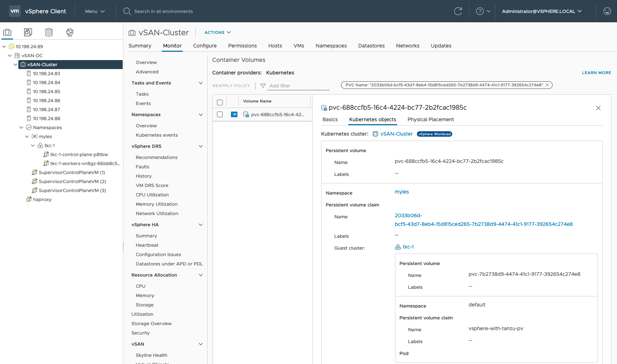
Task: Remove the PVC Name filter chip
Action: 547,85
